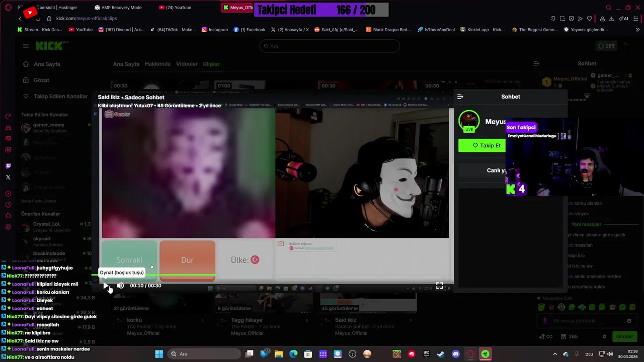Screen dimensions: 644x362
Task: Open the browser tab search magnifier
Action: click(609, 8)
